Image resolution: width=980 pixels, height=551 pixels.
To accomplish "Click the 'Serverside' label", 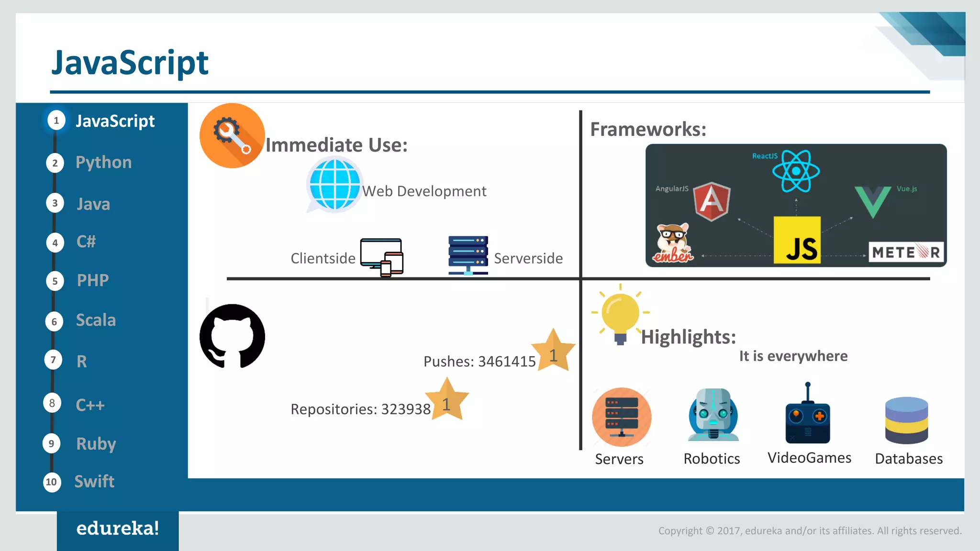I will [528, 258].
